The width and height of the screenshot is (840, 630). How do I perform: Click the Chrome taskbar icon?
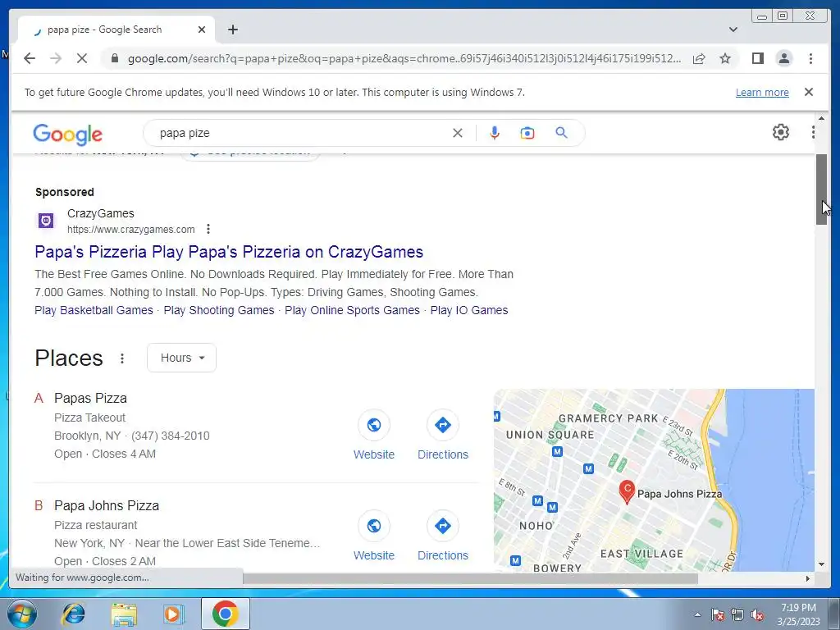(226, 614)
